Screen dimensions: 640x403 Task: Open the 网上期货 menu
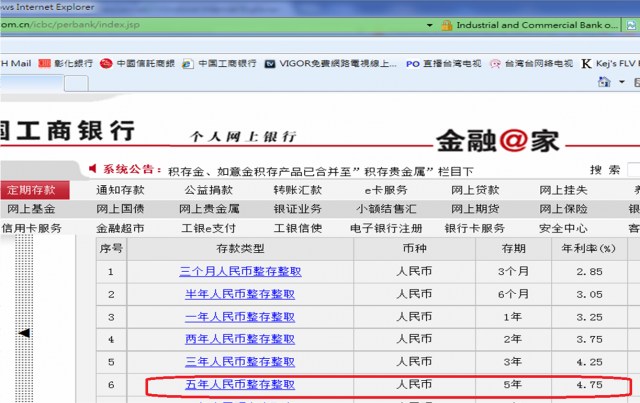point(475,209)
